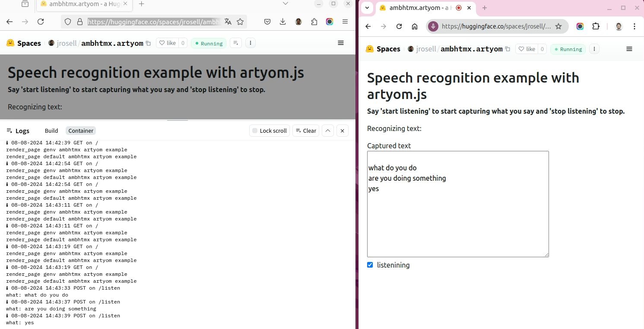This screenshot has width=644, height=329.
Task: Open new tab in Chrome window
Action: pyautogui.click(x=485, y=8)
